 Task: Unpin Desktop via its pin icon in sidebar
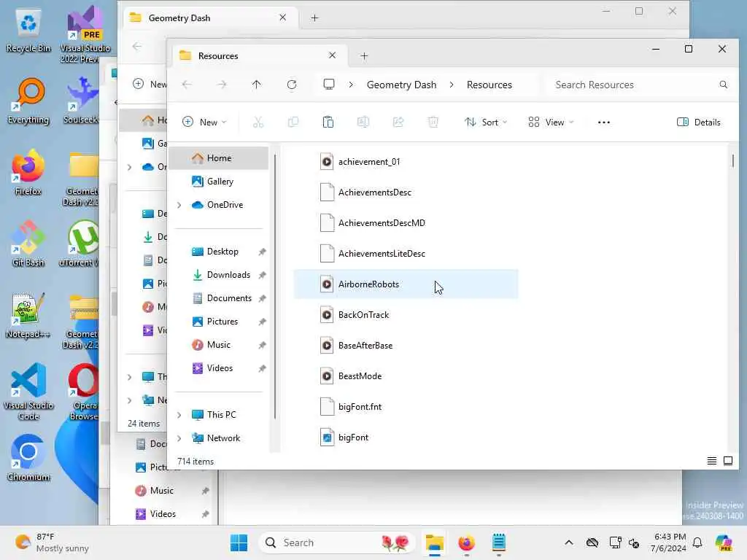tap(262, 252)
